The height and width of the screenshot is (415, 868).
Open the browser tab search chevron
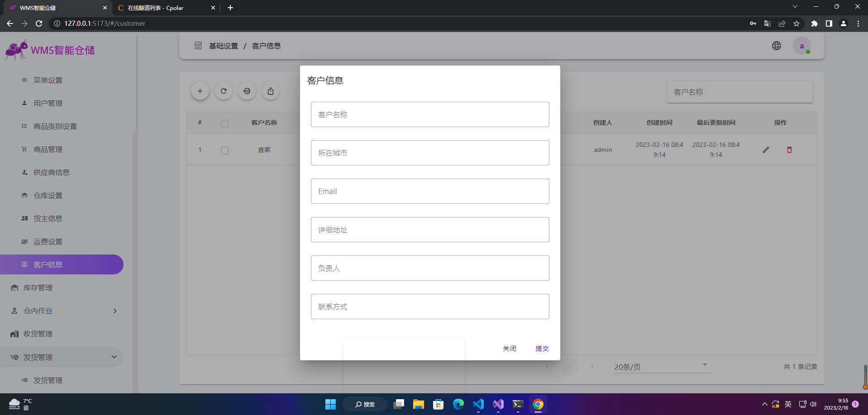coord(795,7)
